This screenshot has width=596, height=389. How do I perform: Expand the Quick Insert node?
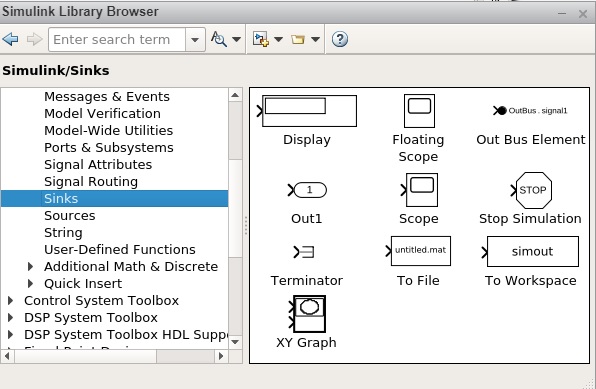coord(30,283)
